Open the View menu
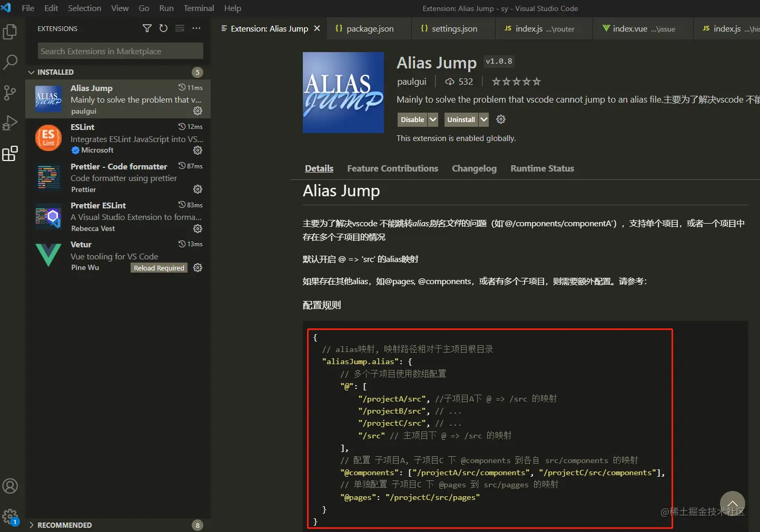Image resolution: width=760 pixels, height=532 pixels. tap(120, 8)
